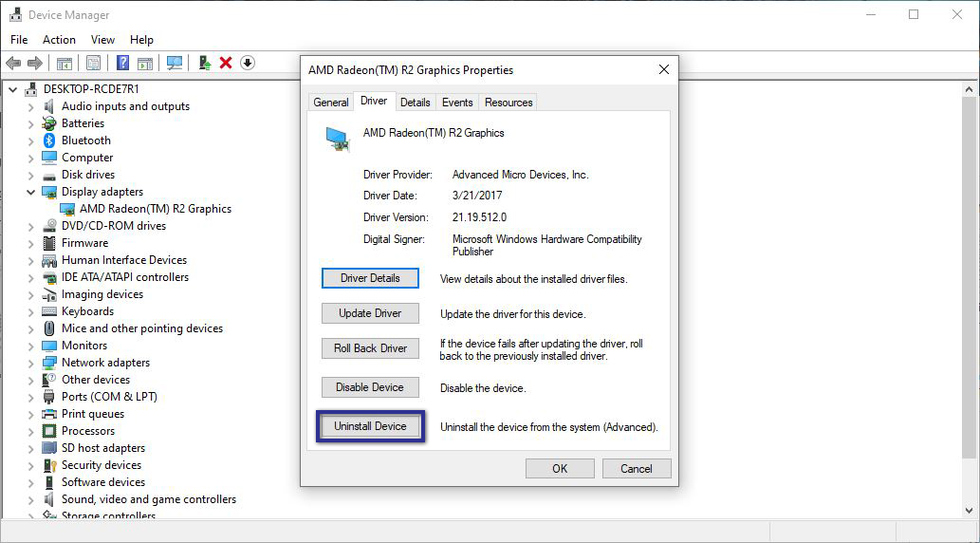Switch to the Details tab
Screen dimensions: 980x543
(415, 103)
